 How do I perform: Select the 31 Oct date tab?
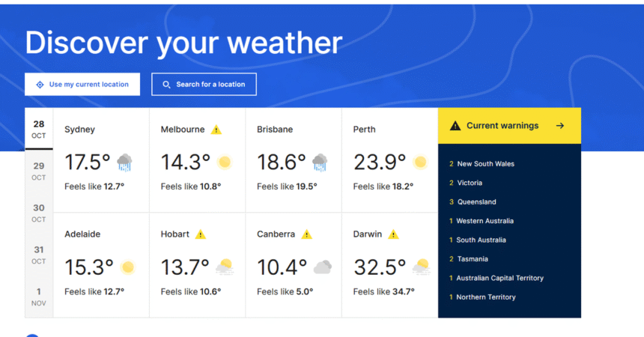(39, 255)
